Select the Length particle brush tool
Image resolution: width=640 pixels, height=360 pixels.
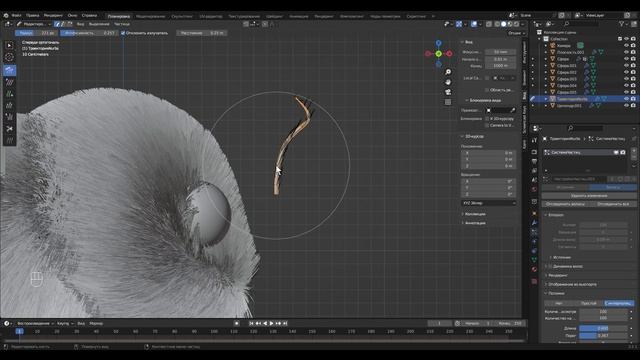click(9, 105)
